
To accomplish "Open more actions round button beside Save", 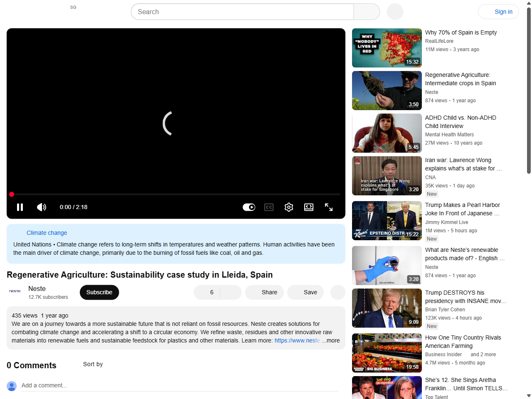I will pyautogui.click(x=338, y=292).
